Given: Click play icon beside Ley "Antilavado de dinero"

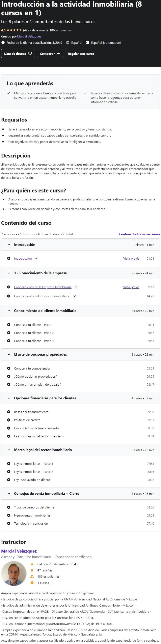Looking at the screenshot, I should coord(9,480).
